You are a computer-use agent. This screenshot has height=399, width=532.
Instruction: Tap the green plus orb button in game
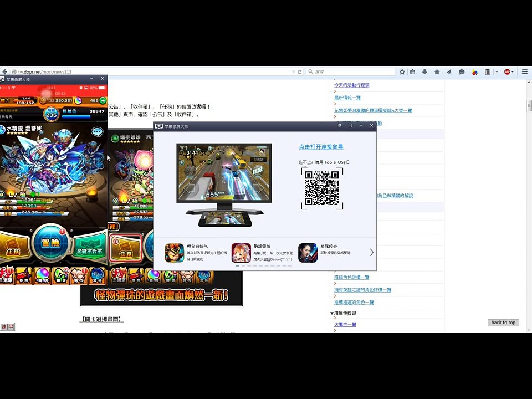click(x=103, y=100)
